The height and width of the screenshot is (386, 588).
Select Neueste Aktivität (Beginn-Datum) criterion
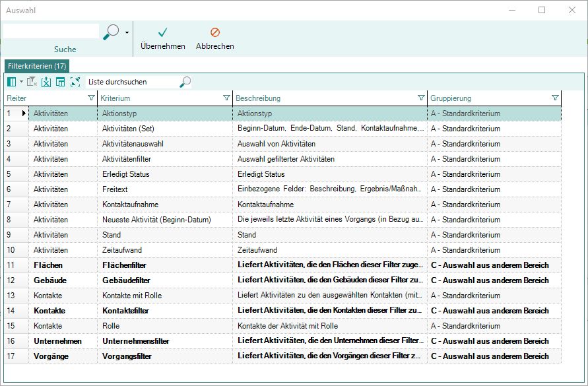(165, 220)
